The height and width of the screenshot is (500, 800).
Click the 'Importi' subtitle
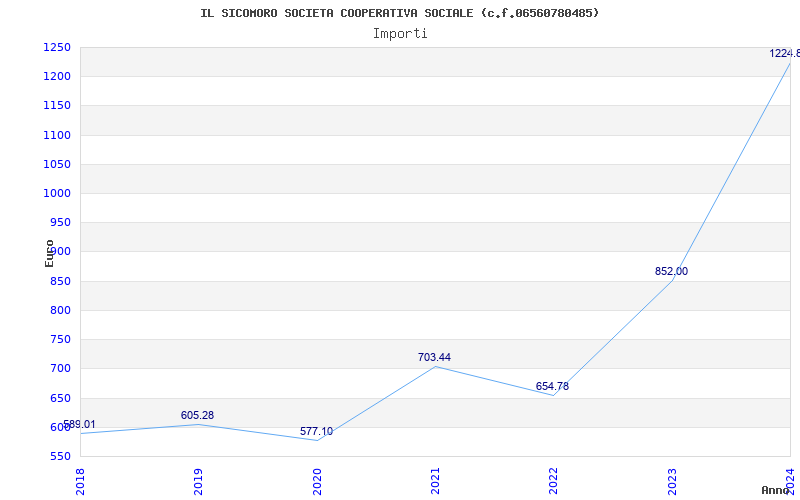point(400,34)
